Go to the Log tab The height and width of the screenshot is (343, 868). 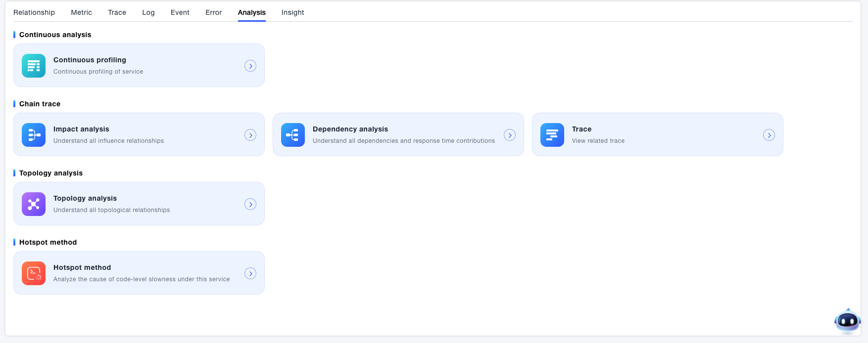tap(148, 12)
